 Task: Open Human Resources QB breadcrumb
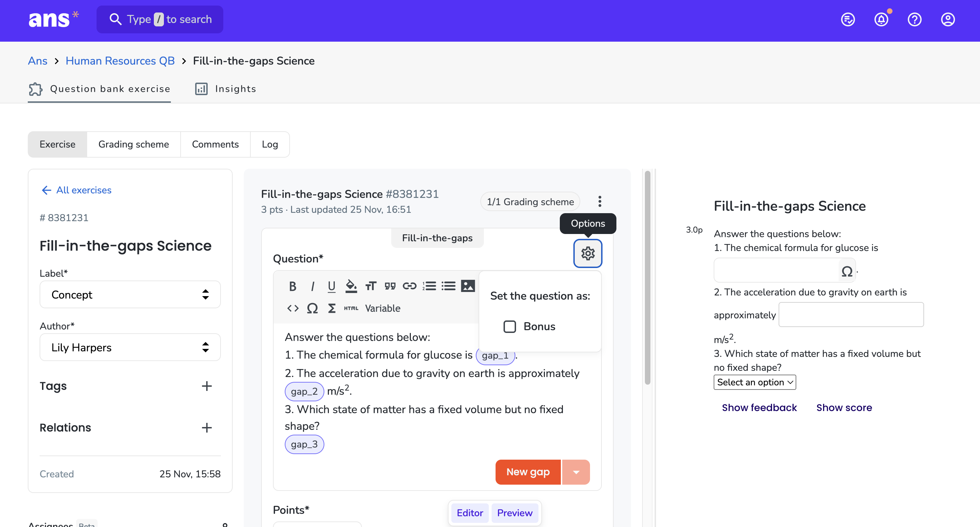pyautogui.click(x=120, y=61)
